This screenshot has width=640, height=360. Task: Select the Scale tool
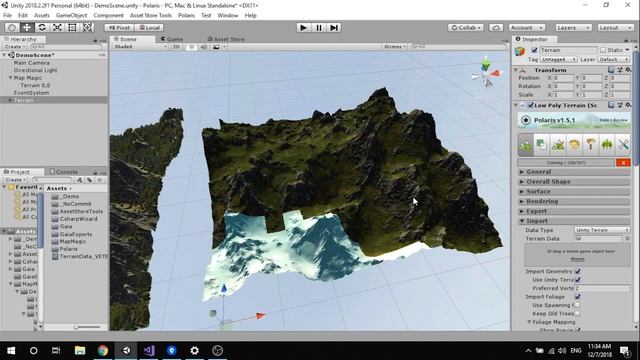57,27
